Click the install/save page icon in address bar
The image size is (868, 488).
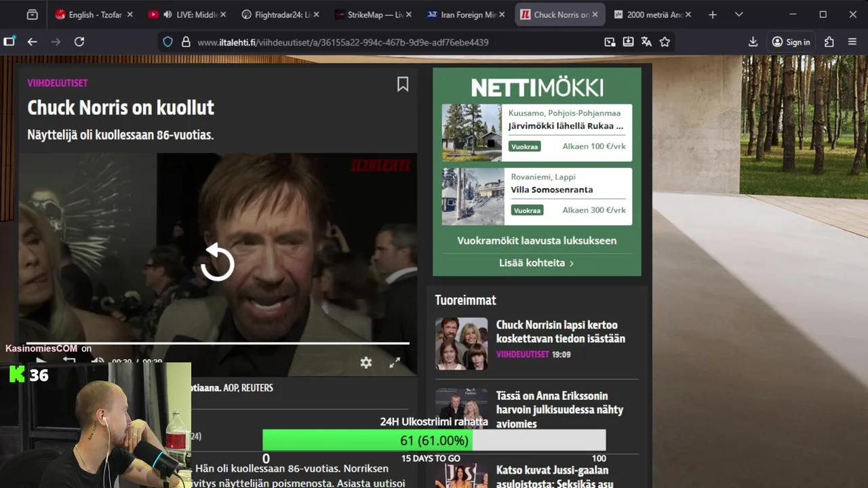(x=628, y=42)
